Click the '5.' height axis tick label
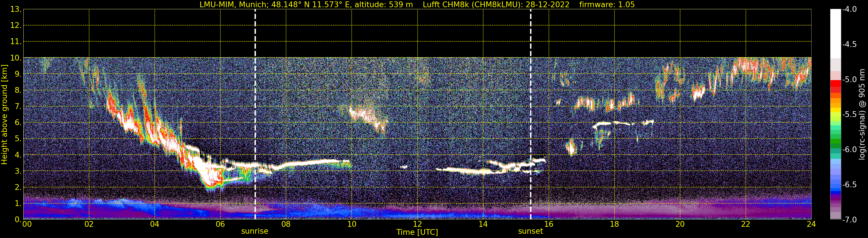The height and width of the screenshot is (238, 868). tap(18, 139)
